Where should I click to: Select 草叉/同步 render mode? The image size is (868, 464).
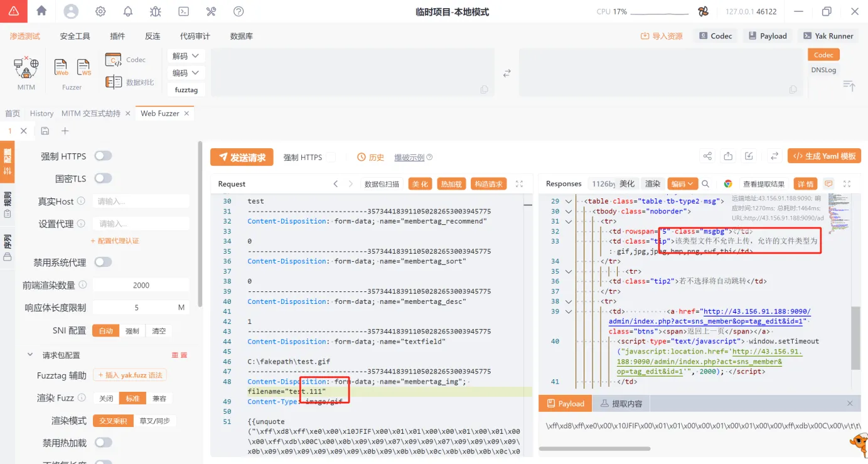154,421
